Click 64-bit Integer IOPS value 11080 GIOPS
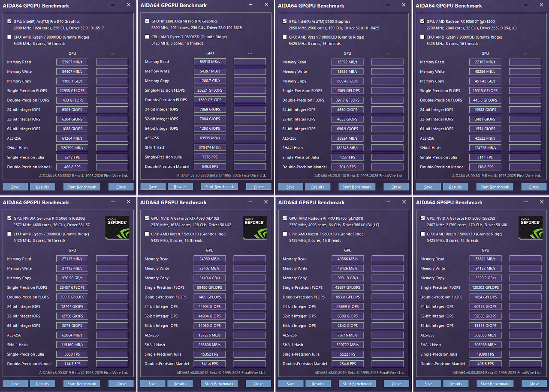This screenshot has height=392, width=549. pyautogui.click(x=210, y=326)
